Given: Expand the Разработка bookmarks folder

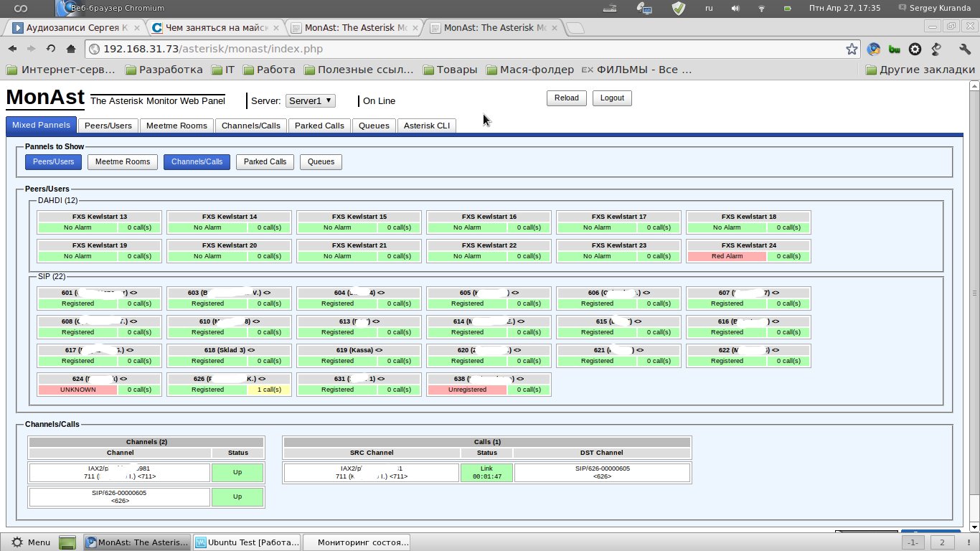Looking at the screenshot, I should 164,70.
